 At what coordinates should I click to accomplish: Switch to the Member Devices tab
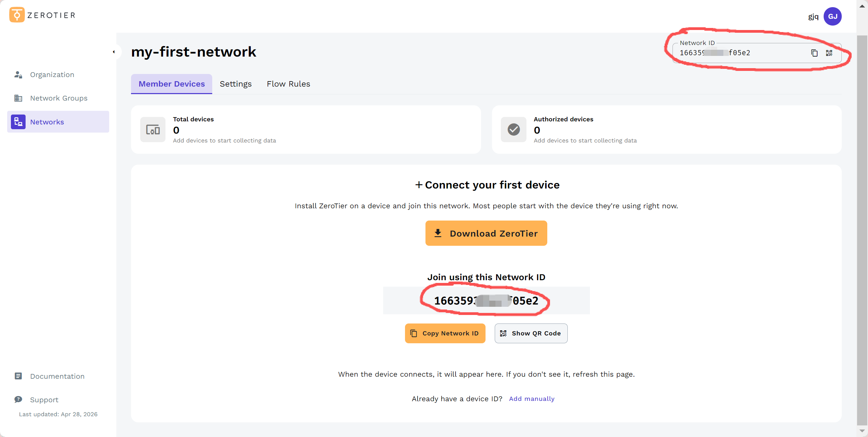click(172, 84)
